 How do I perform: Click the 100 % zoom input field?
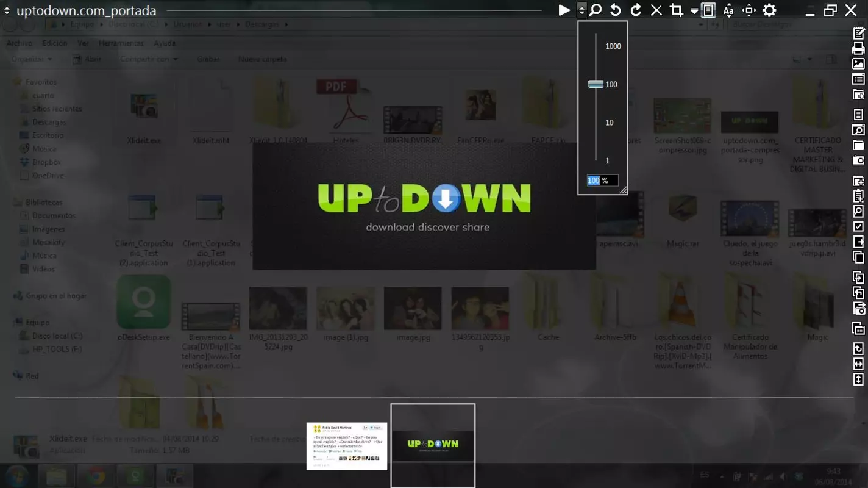[602, 181]
